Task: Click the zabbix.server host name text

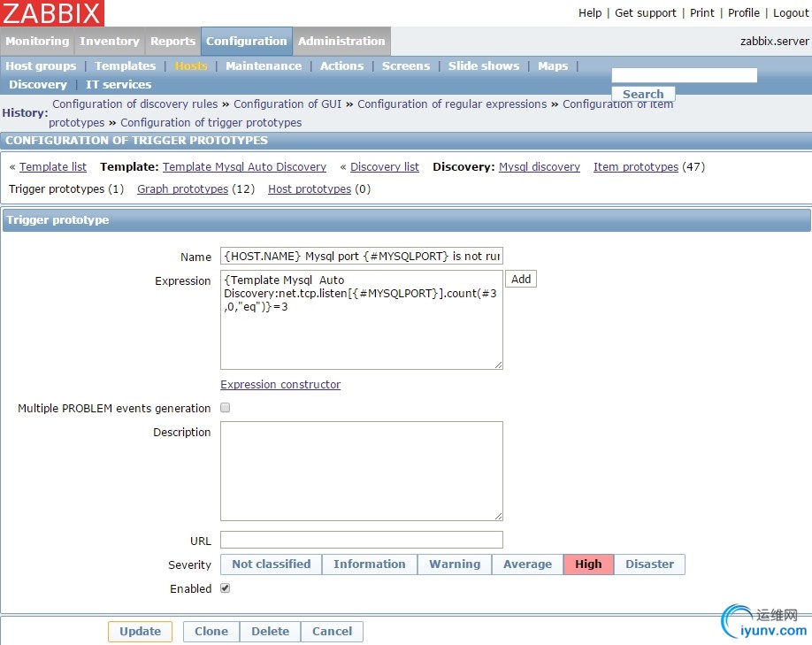Action: 774,41
